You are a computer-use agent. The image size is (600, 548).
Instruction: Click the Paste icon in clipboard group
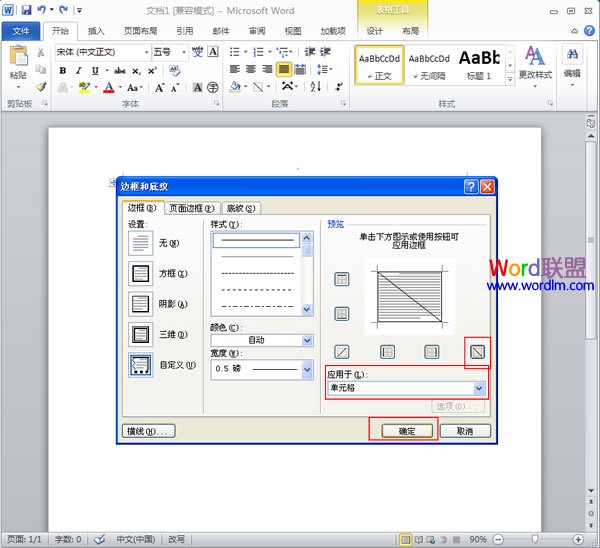[x=18, y=55]
